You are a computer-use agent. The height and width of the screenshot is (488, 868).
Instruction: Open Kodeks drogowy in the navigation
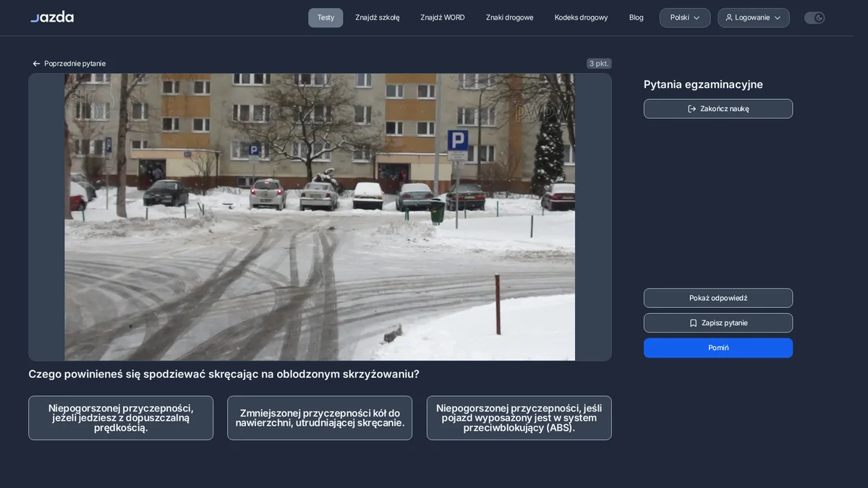point(582,17)
